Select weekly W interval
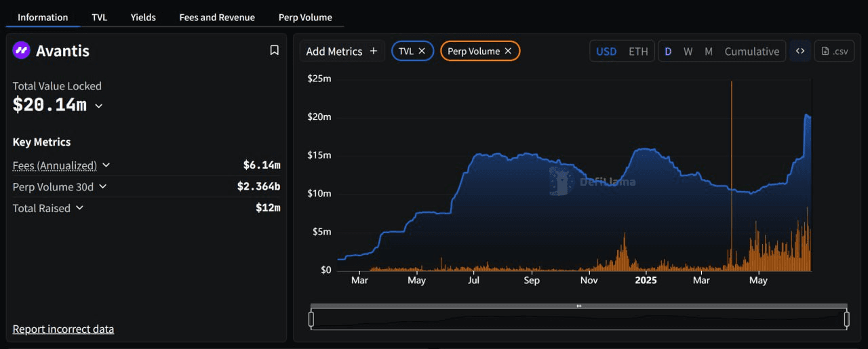Screen dimensions: 868x349 point(688,51)
